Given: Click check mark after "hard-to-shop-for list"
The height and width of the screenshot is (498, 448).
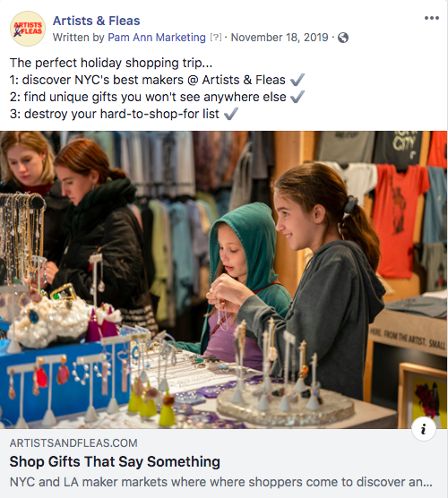Looking at the screenshot, I should coord(231,114).
